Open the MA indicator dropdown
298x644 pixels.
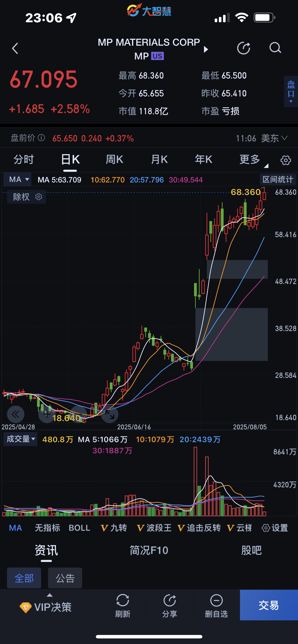click(17, 179)
